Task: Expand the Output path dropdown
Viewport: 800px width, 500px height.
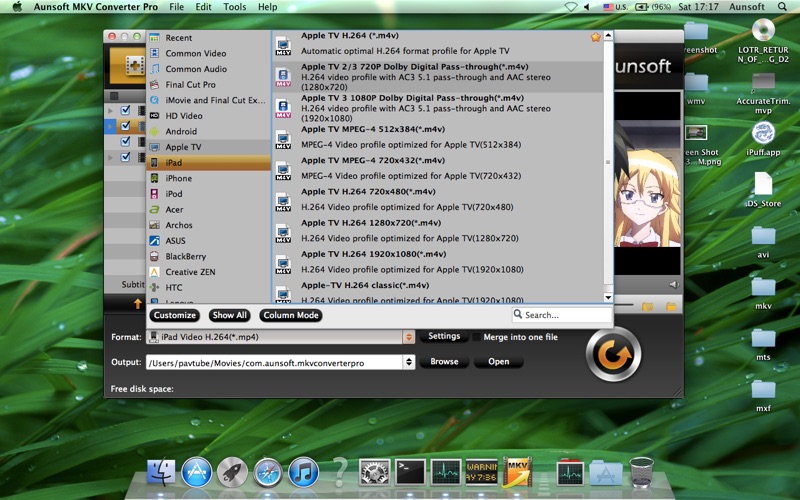Action: tap(409, 362)
